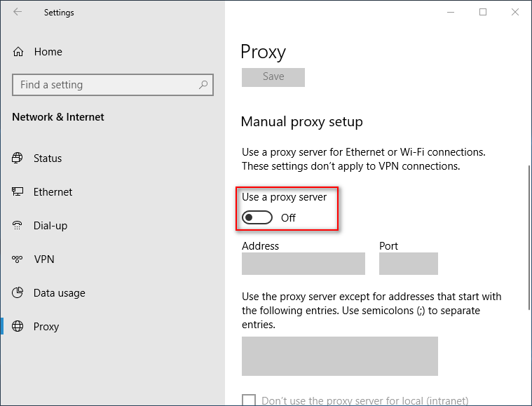Viewport: 532px width, 406px height.
Task: Check Don't use proxy server for local addresses
Action: point(249,400)
